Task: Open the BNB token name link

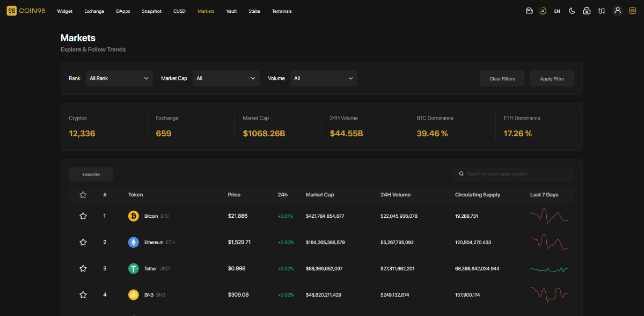Action: 155,295
